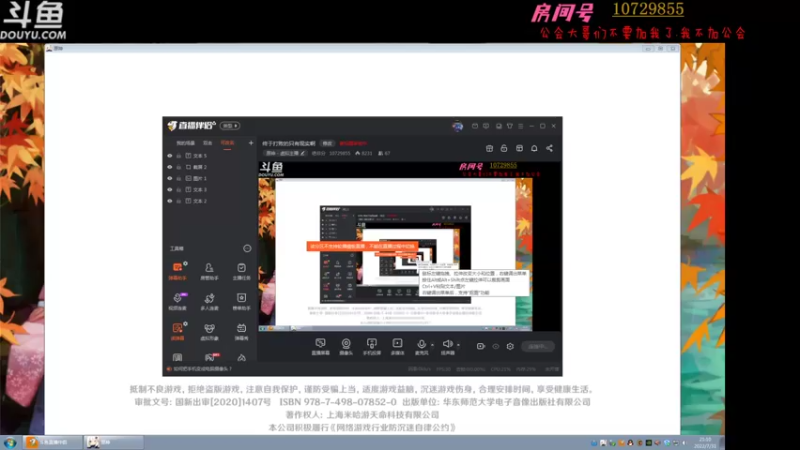Select the 截屏 2 source row
Viewport: 800px width, 450px height.
point(210,167)
